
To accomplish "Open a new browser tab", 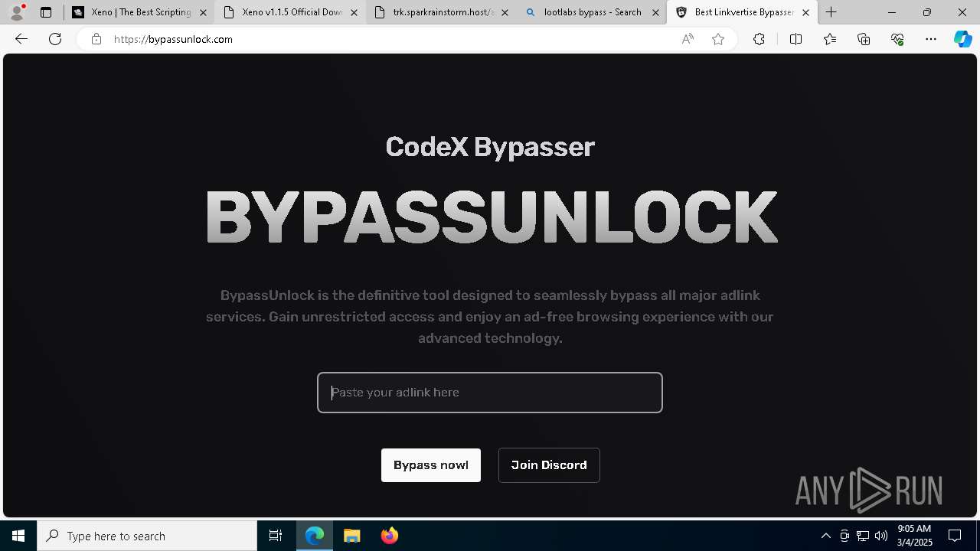I will 831,12.
